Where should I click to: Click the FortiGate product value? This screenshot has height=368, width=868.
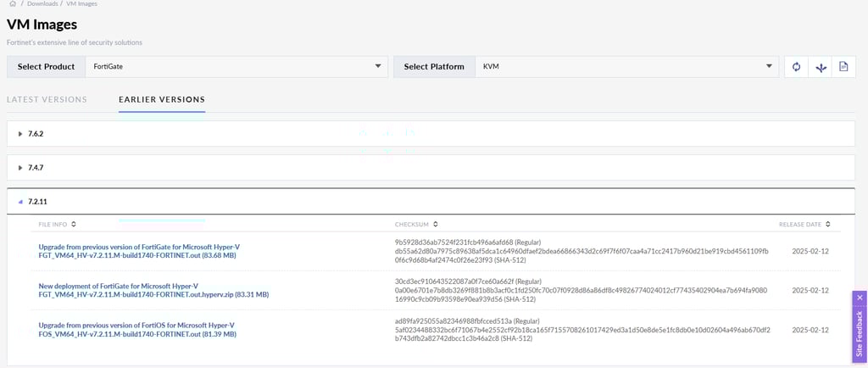point(108,66)
